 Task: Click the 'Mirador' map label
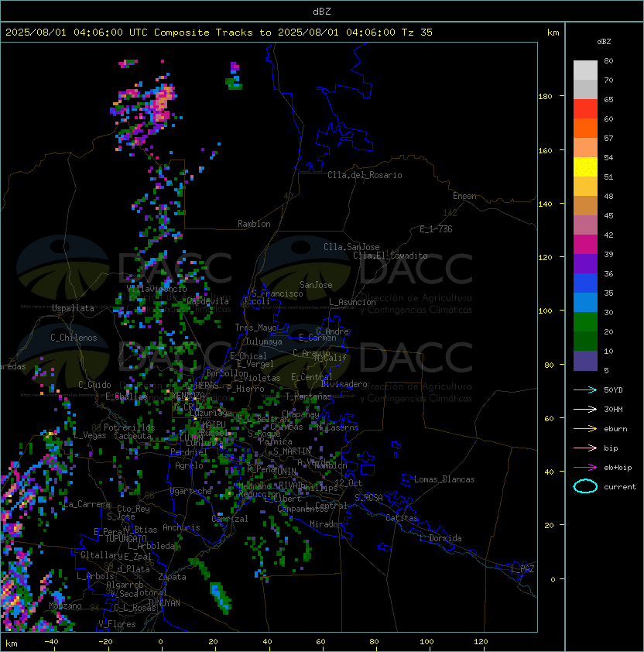point(326,524)
